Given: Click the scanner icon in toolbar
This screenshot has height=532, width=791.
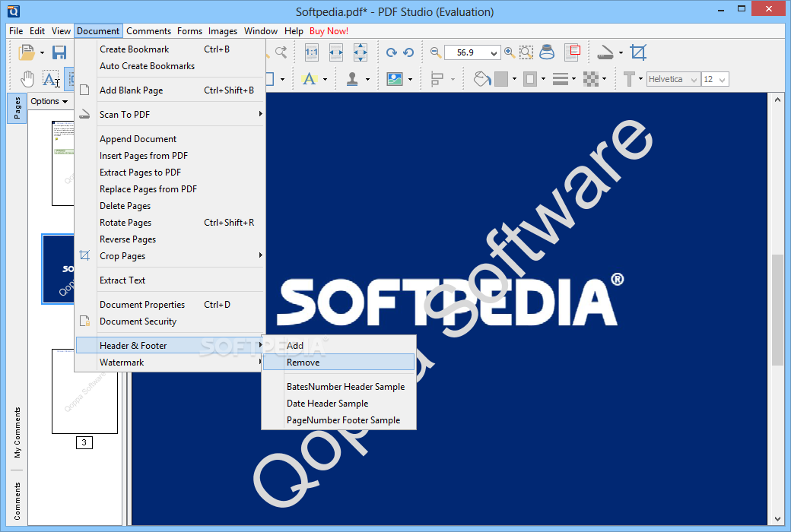Looking at the screenshot, I should [x=605, y=53].
